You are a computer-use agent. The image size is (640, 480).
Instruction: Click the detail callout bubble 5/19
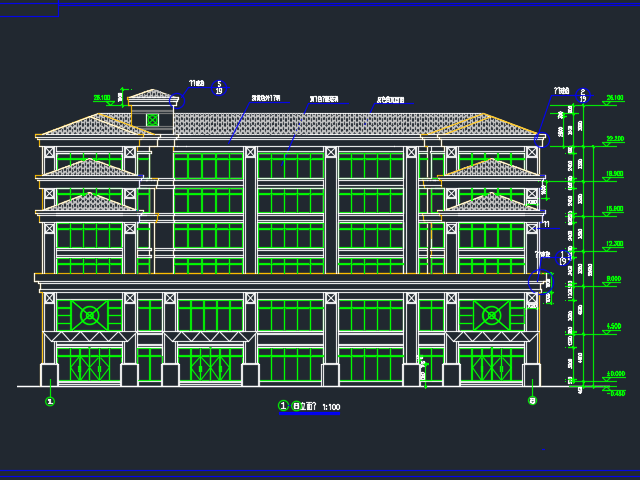coord(220,88)
